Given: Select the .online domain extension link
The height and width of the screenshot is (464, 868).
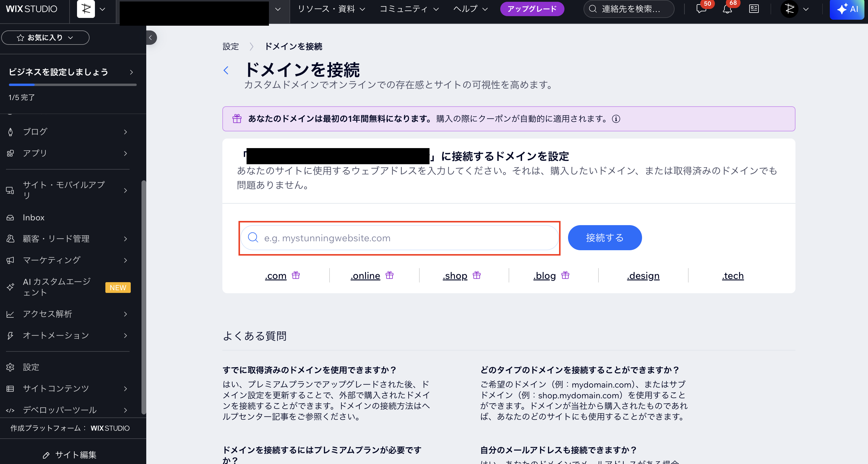Looking at the screenshot, I should point(365,276).
